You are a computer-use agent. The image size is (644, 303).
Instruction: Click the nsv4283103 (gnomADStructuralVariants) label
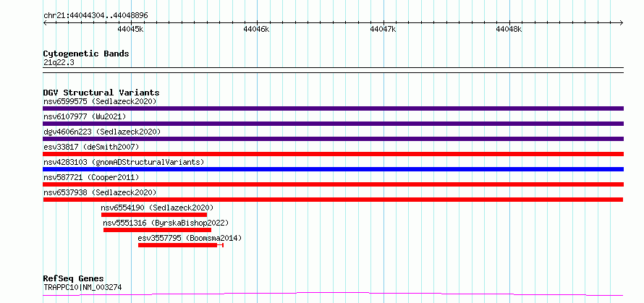point(124,162)
